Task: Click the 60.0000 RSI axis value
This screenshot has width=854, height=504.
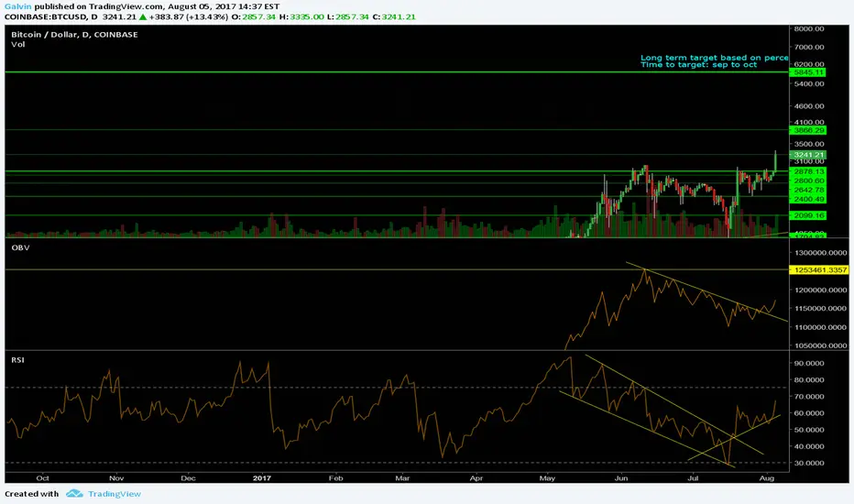Action: pyautogui.click(x=809, y=413)
